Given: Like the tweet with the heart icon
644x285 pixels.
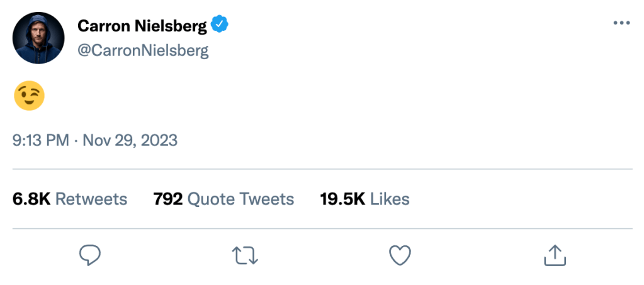Looking at the screenshot, I should [400, 255].
